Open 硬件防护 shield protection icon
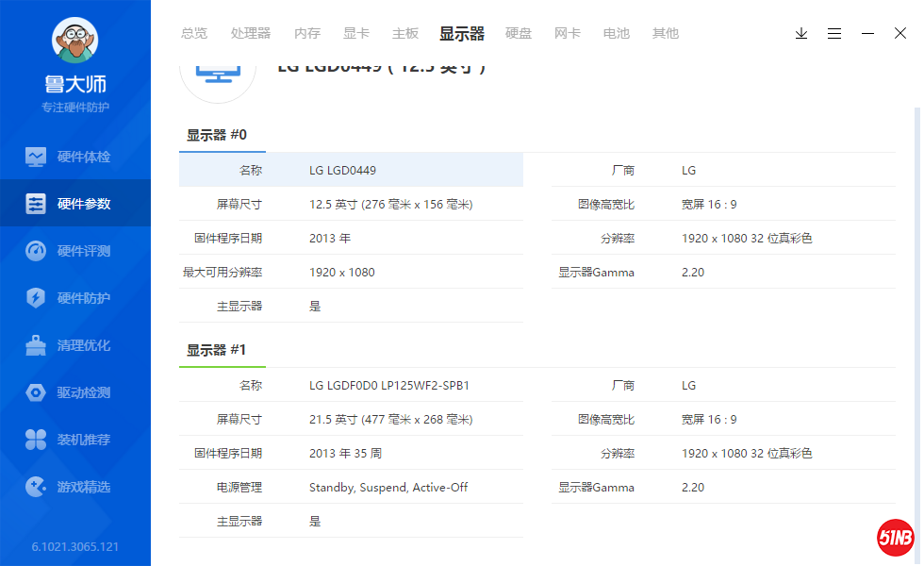924x566 pixels. pos(36,298)
